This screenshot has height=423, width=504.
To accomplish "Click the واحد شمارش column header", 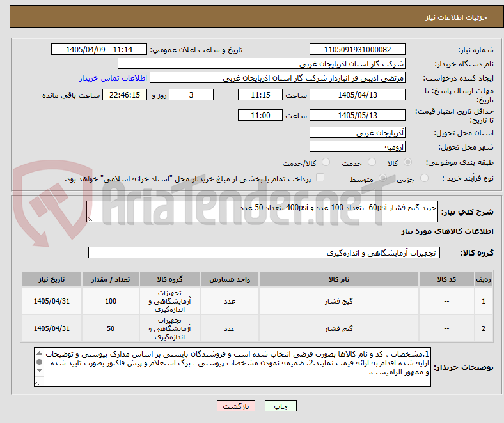I will coord(230,279).
